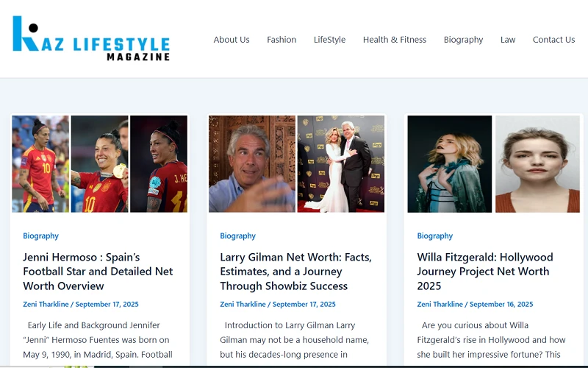Open Larry Gilman Net Worth headline
The height and width of the screenshot is (368, 588).
(295, 272)
